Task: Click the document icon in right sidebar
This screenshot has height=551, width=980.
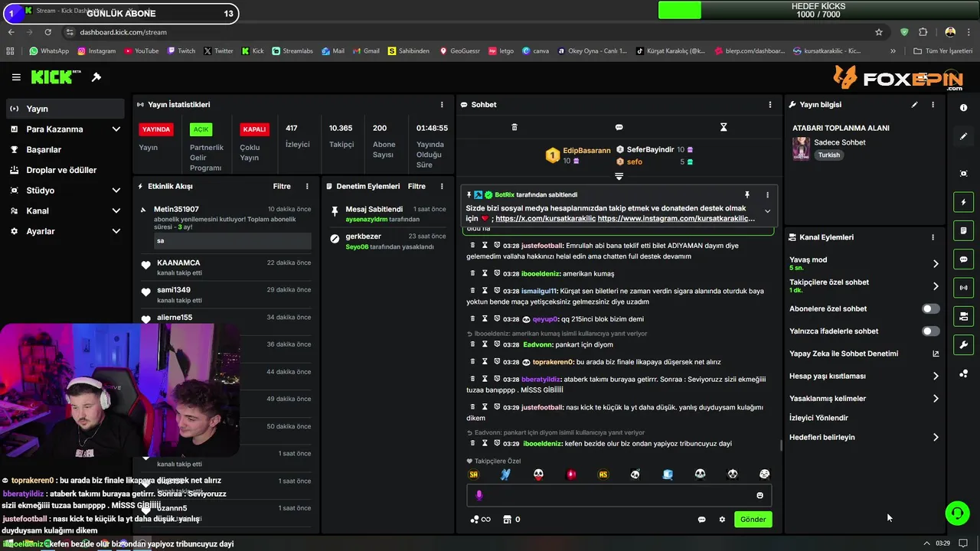Action: [963, 230]
